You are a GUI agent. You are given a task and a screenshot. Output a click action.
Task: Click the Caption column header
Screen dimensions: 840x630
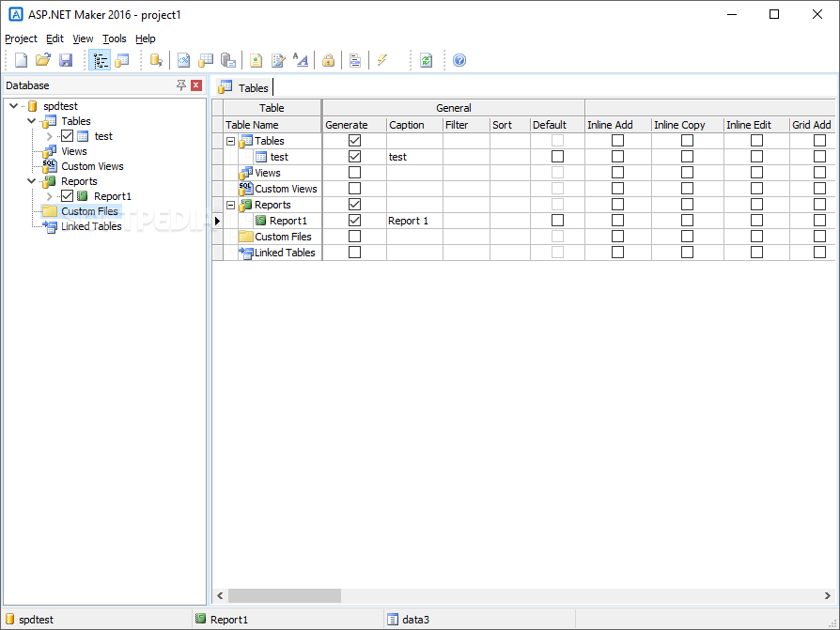(414, 125)
